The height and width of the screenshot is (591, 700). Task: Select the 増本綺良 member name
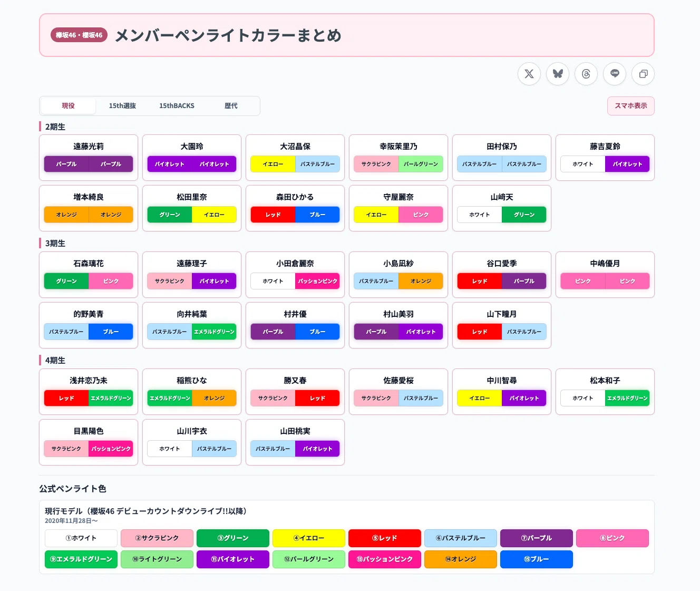pos(89,197)
